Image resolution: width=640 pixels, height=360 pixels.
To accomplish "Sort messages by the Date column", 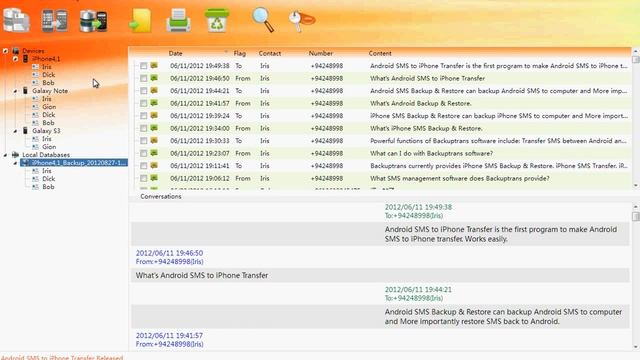I will click(176, 53).
